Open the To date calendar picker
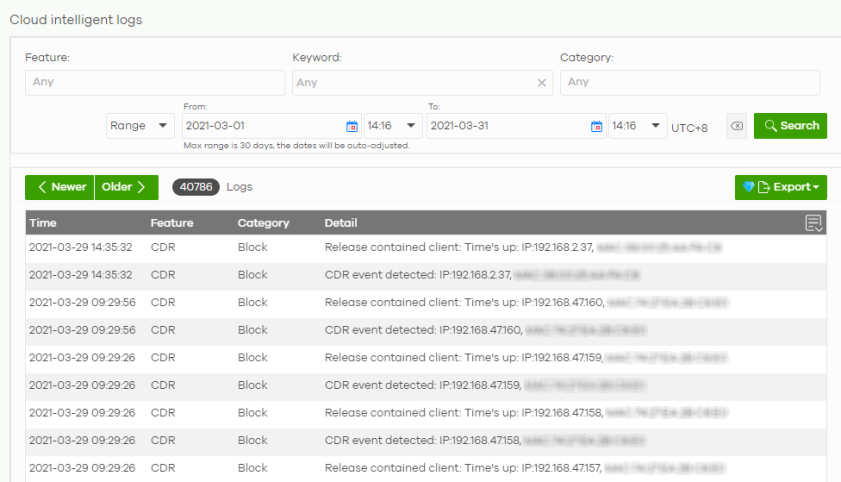 point(596,126)
